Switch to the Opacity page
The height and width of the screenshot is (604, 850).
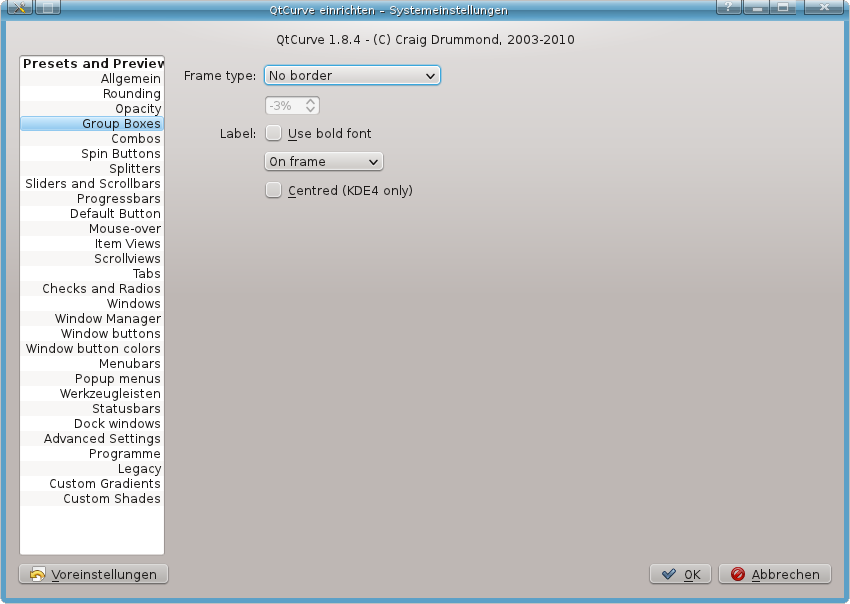point(92,108)
